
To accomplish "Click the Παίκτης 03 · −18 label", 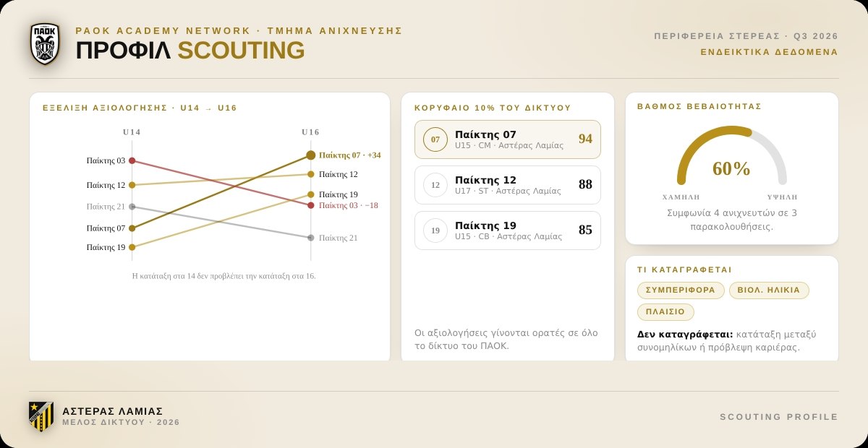I will [349, 205].
